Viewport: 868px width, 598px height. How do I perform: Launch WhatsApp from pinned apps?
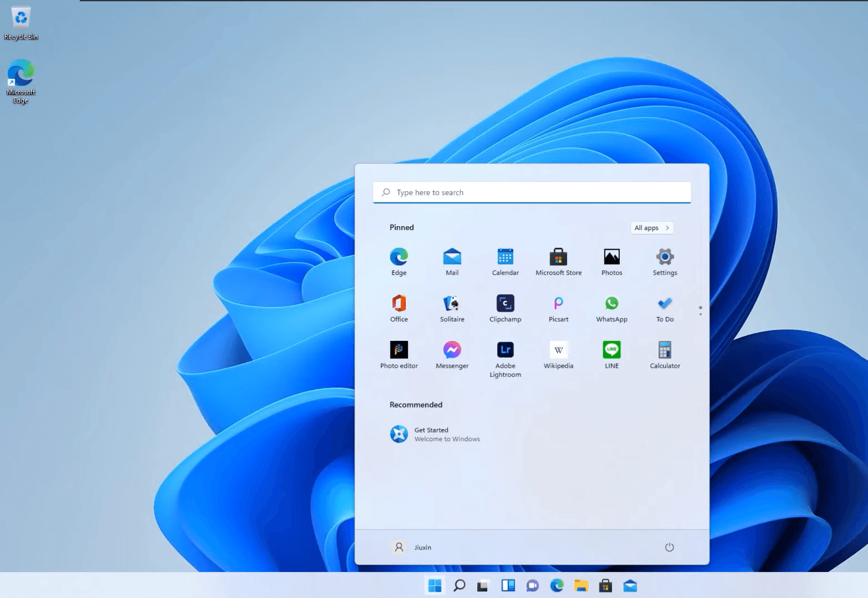click(611, 308)
